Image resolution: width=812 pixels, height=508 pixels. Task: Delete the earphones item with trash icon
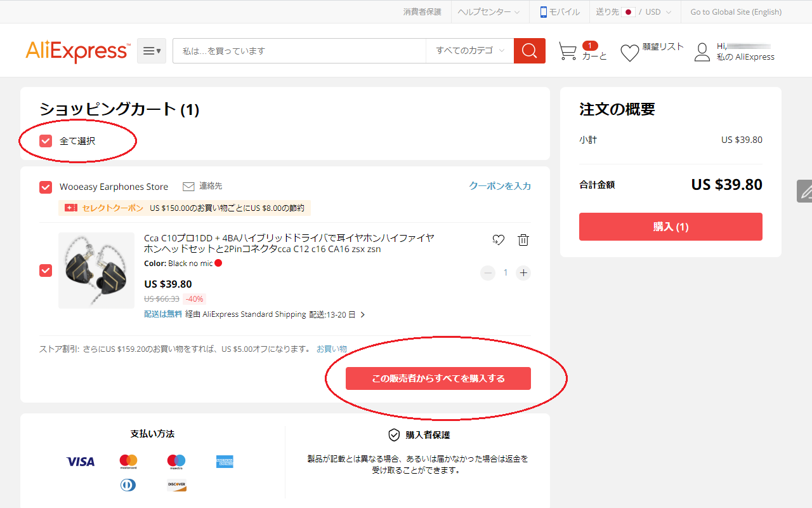(523, 239)
